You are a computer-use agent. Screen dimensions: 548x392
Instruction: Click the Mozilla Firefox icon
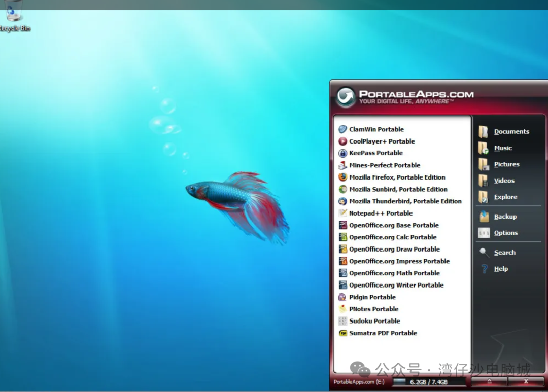point(342,177)
